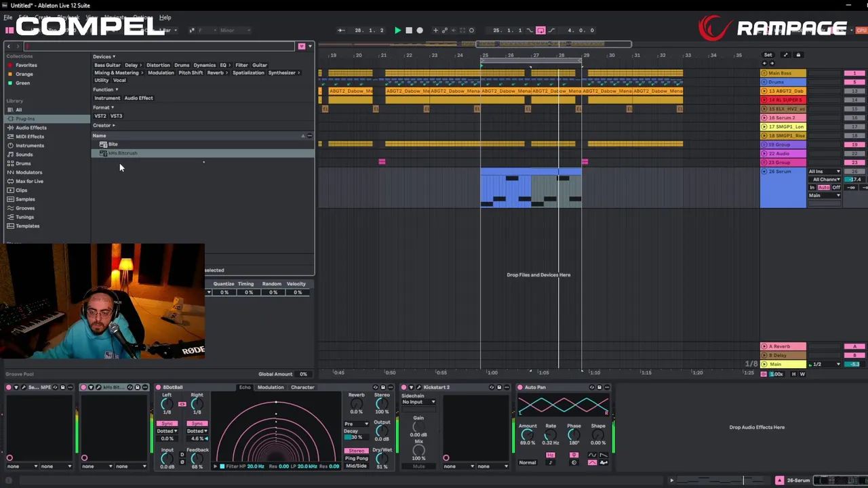Viewport: 868px width, 488px height.
Task: Open the Drums library category
Action: pyautogui.click(x=23, y=163)
